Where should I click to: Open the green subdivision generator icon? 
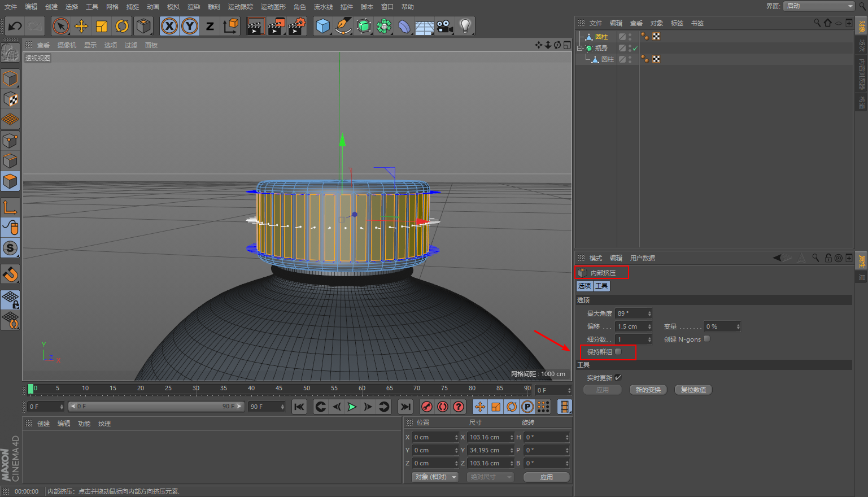[x=364, y=26]
